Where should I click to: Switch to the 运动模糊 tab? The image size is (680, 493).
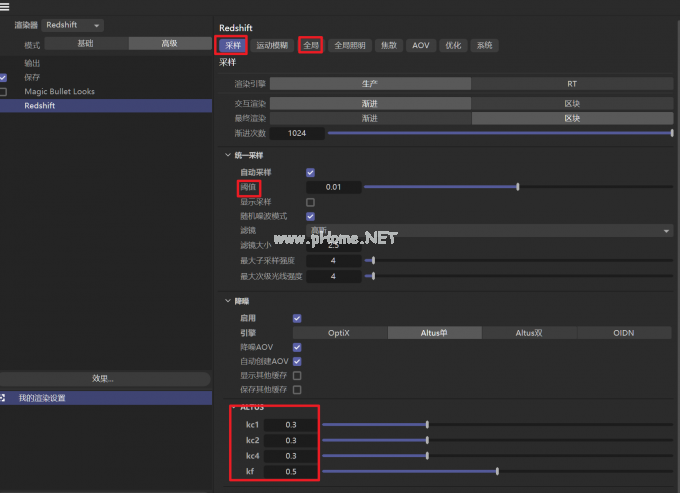(x=271, y=45)
